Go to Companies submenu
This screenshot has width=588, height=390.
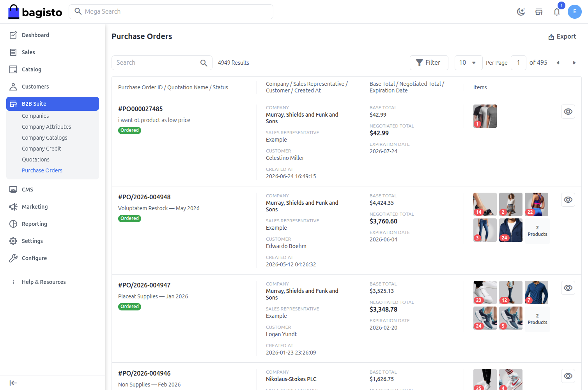pyautogui.click(x=35, y=116)
